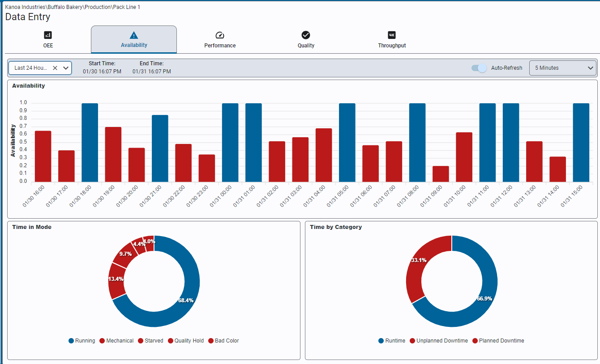Toggle Quality Hold legend entry
Image resolution: width=600 pixels, height=364 pixels.
click(185, 341)
